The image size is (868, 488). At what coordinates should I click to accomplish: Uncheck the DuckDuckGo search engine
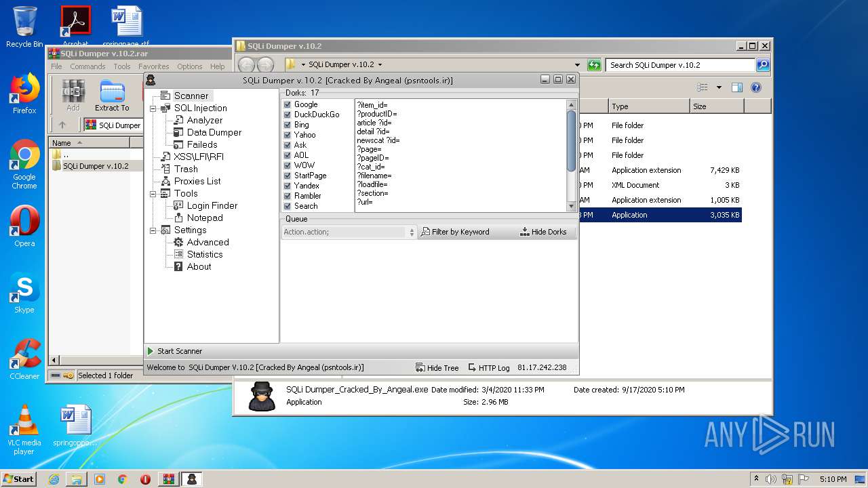click(288, 115)
